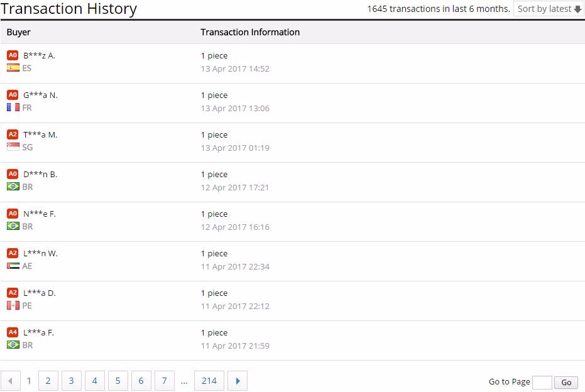This screenshot has height=392, width=585.
Task: Click the Brazil flag under D***n B.
Action: tap(13, 187)
